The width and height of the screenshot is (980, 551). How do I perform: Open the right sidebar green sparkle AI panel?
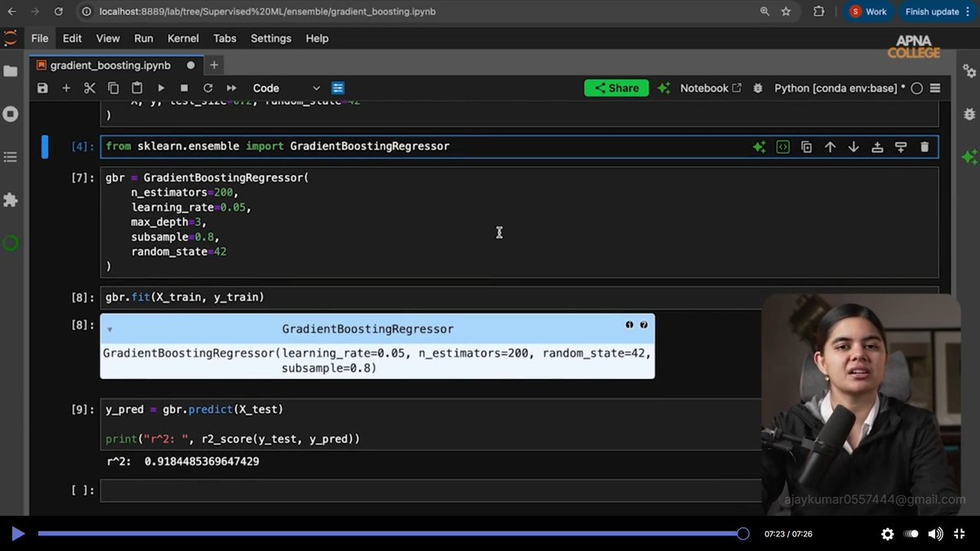969,157
